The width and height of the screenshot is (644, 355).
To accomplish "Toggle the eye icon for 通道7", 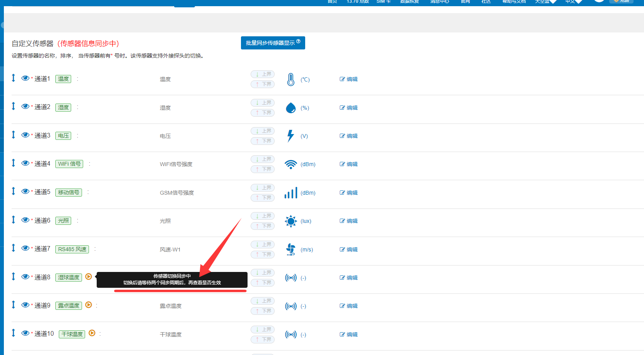I will coord(25,248).
